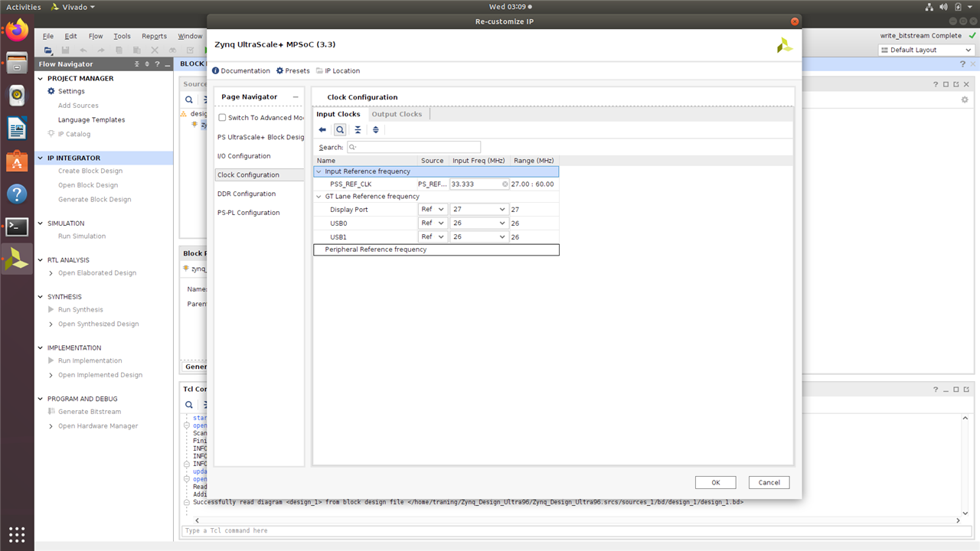Image resolution: width=980 pixels, height=551 pixels.
Task: Open the Files app from the dock
Action: point(17,63)
